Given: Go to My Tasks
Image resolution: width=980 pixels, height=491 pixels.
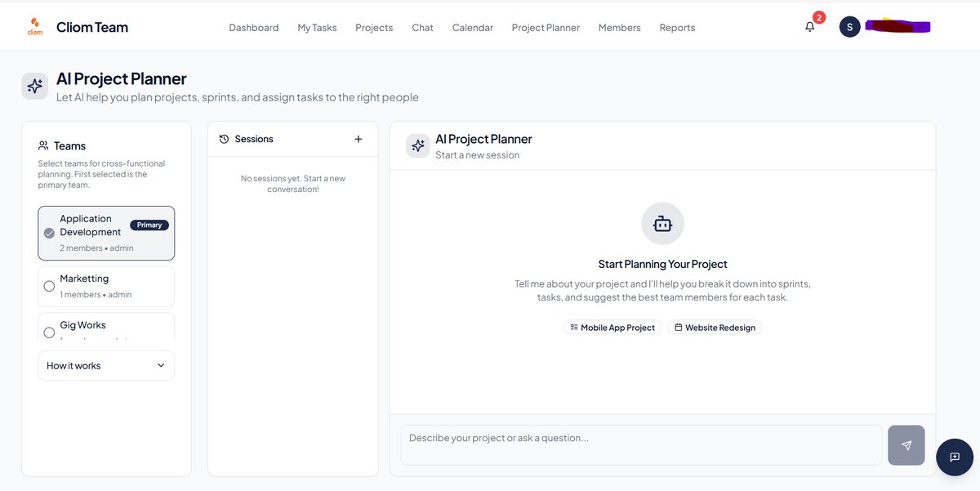Looking at the screenshot, I should tap(317, 27).
